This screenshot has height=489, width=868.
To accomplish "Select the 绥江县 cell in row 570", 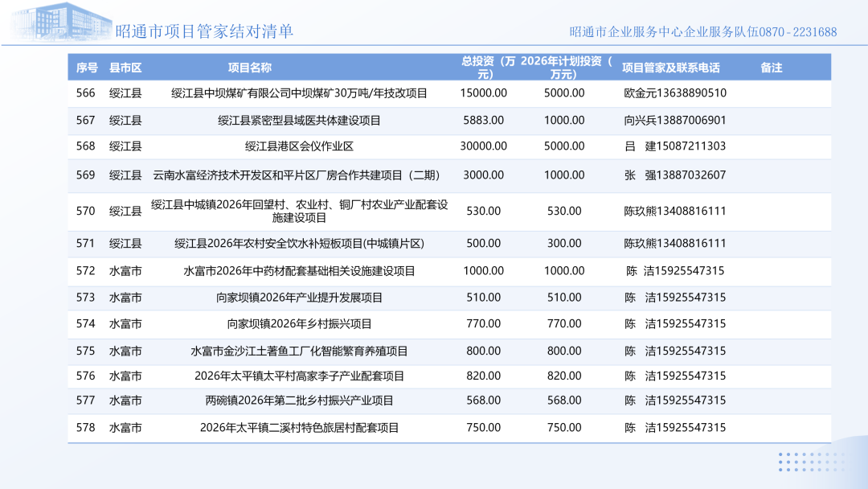I will click(x=125, y=211).
